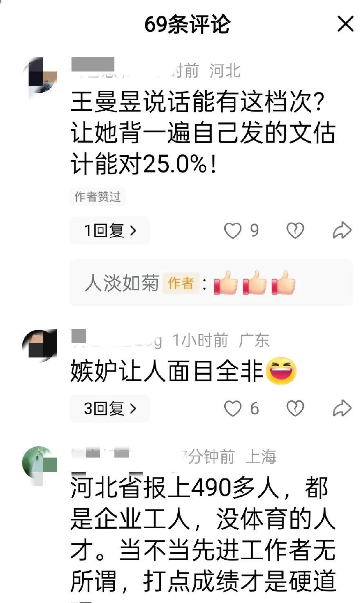The height and width of the screenshot is (603, 364).
Task: Dislike the 嫉妒让人面目全非 comment
Action: point(295,409)
